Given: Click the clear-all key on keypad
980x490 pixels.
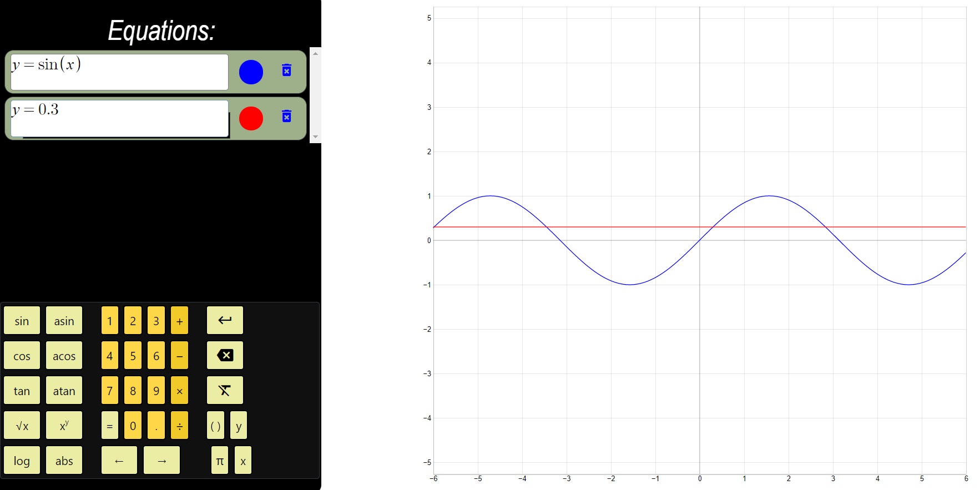Looking at the screenshot, I should click(225, 391).
